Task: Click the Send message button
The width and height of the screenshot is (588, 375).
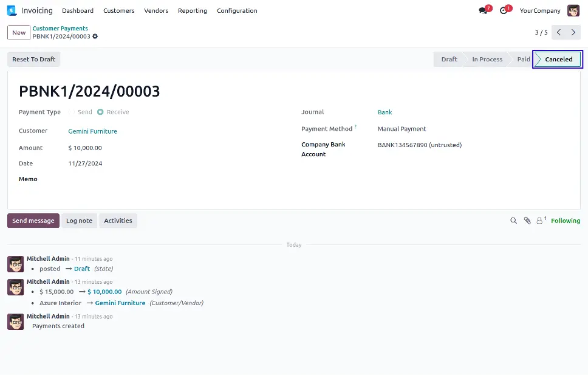Action: (33, 221)
